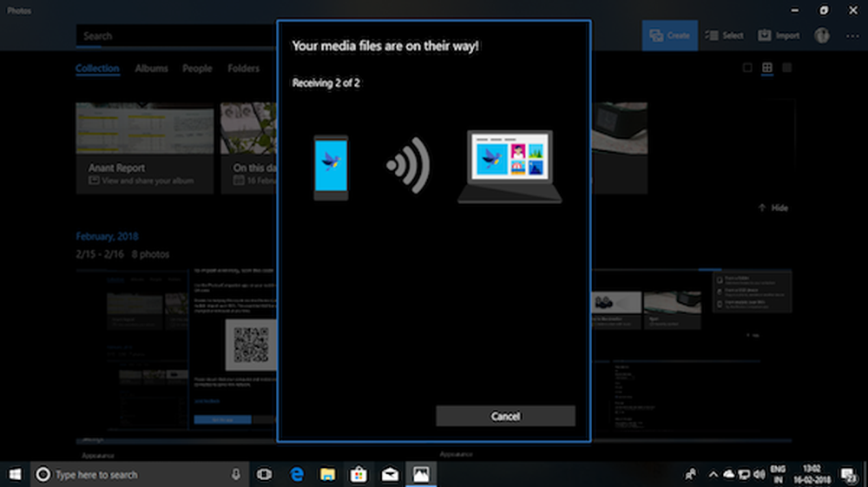
Task: Switch to the Collection tab
Action: (97, 68)
